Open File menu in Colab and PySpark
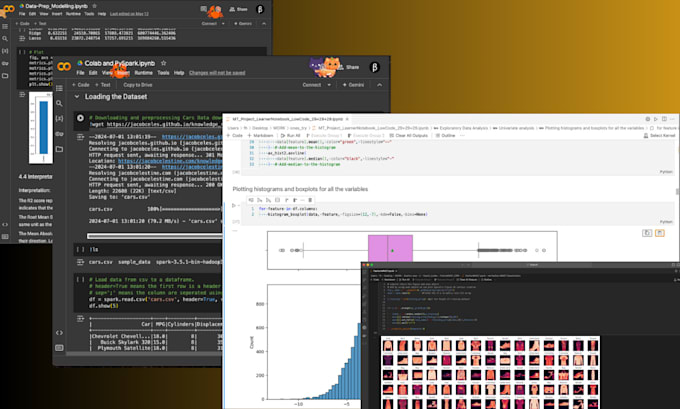Screen dimensions: 680x409 pos(80,73)
